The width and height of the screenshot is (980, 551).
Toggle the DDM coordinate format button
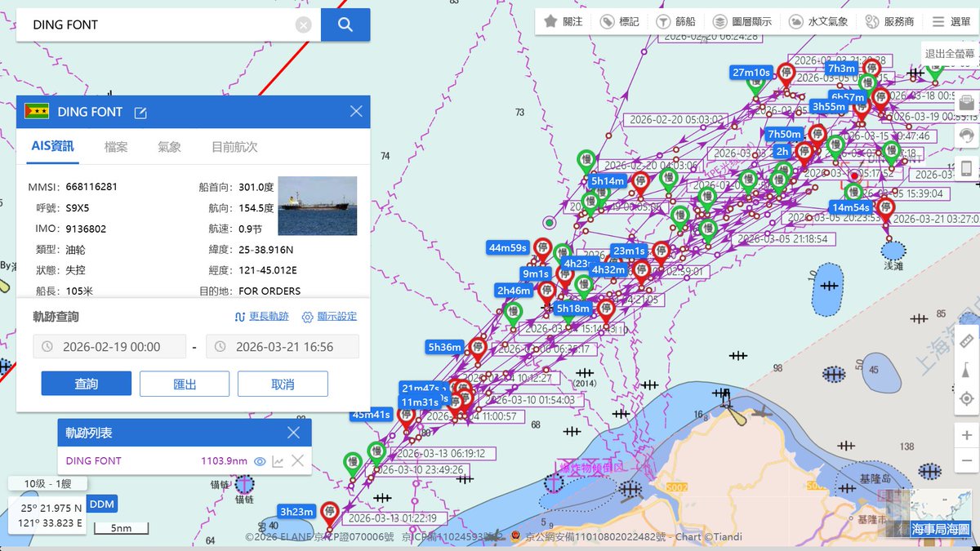tap(101, 504)
